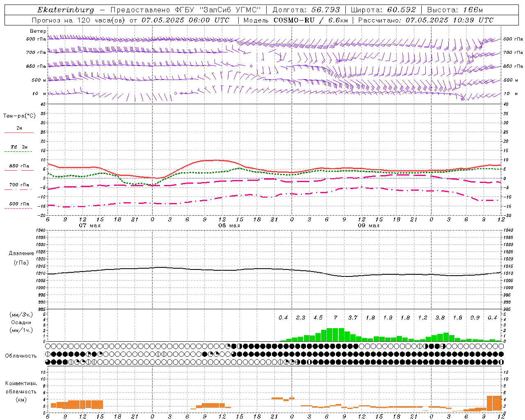525x420 pixels.
Task: Click the '(км)' unit under convective cloud label
Action: pos(21,399)
